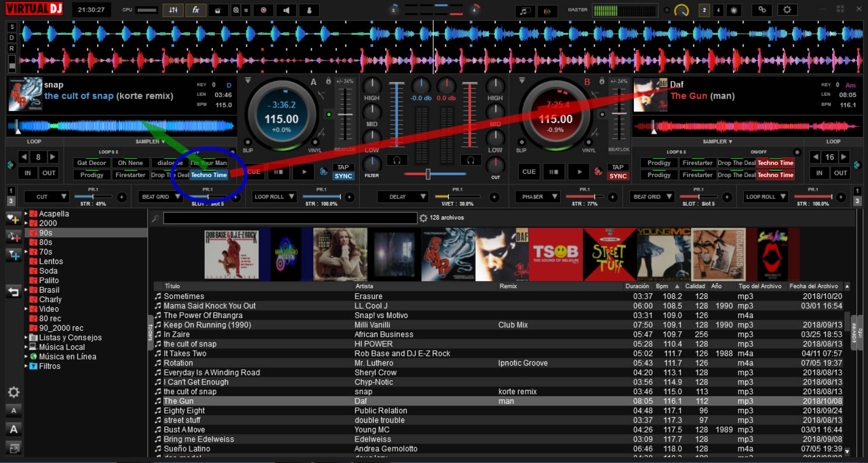Open settings gear in top-right toolbar
Viewport: 868px width, 463px height.
[x=787, y=10]
